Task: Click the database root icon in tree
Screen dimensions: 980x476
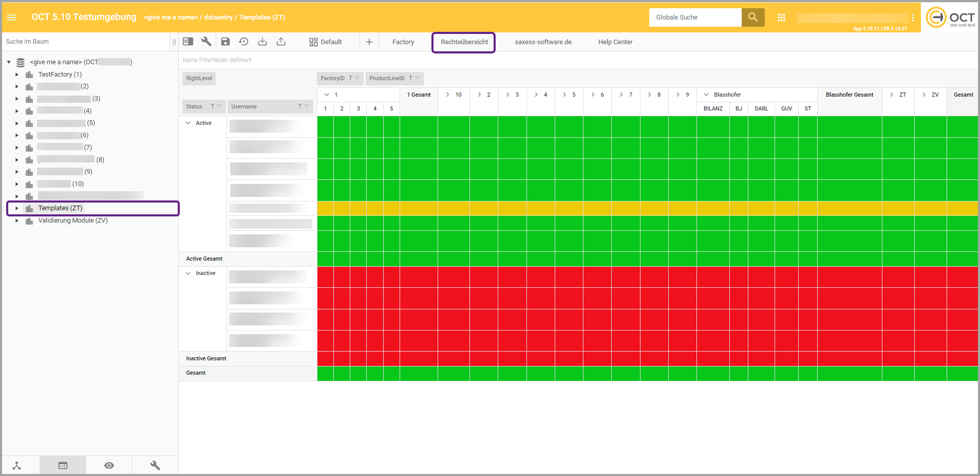Action: pyautogui.click(x=21, y=62)
